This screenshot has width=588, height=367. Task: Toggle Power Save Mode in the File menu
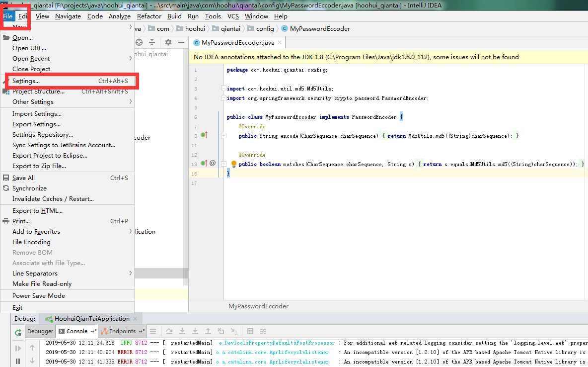39,295
